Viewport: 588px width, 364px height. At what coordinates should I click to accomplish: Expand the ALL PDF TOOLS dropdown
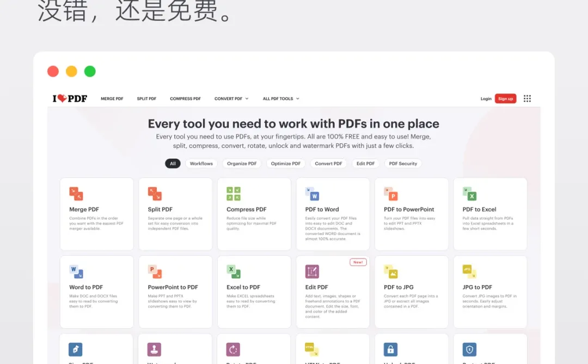click(281, 98)
